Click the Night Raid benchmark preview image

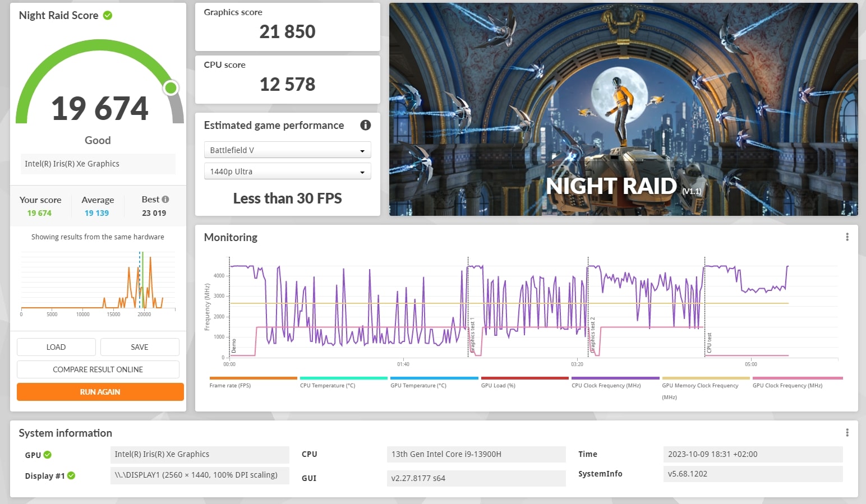(623, 109)
